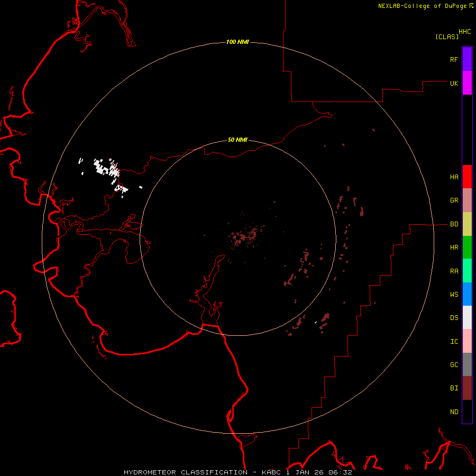Click the GR legend label
Viewport: 476px width, 476px height.
click(x=454, y=200)
